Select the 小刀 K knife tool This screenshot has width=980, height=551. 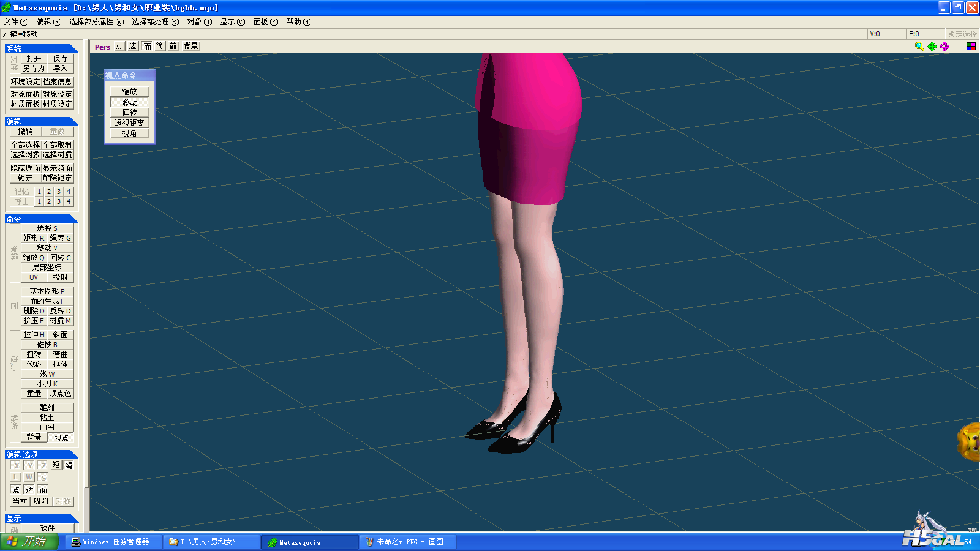pyautogui.click(x=47, y=384)
